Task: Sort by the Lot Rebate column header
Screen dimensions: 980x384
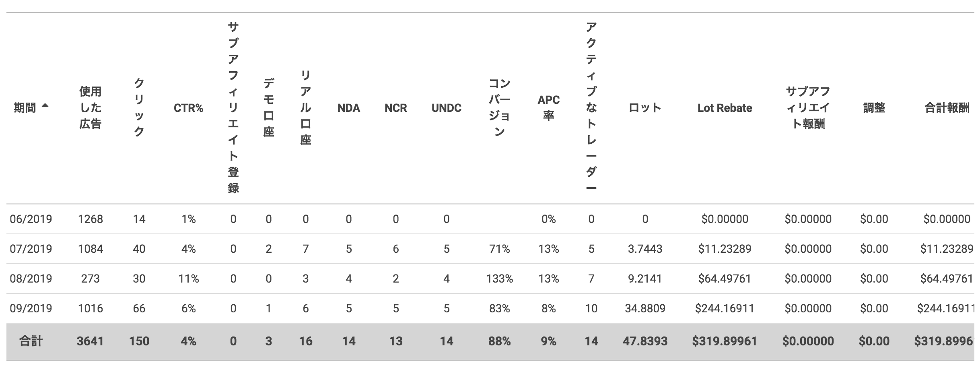Action: (725, 108)
